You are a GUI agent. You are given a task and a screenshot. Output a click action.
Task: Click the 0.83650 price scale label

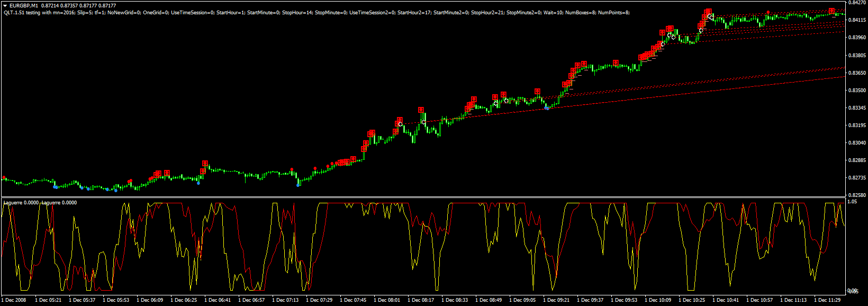click(x=857, y=73)
